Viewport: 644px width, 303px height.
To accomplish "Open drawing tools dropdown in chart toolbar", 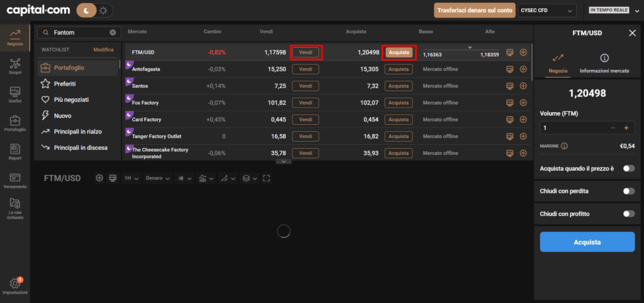I will (228, 178).
